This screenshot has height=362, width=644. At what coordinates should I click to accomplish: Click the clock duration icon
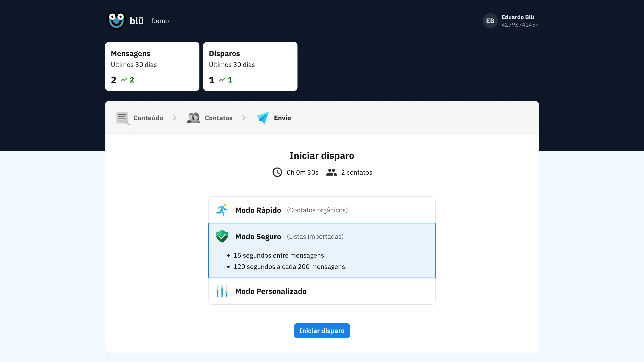pyautogui.click(x=277, y=172)
